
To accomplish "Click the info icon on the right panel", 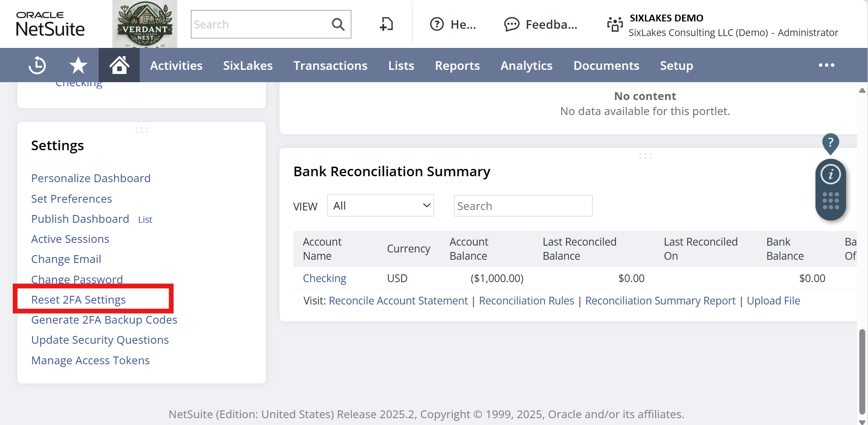I will [x=831, y=174].
